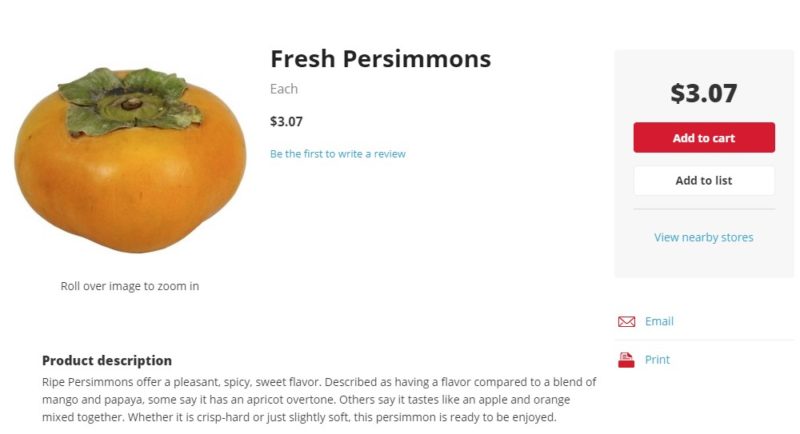
Task: Add persimmons to cart
Action: click(x=704, y=138)
